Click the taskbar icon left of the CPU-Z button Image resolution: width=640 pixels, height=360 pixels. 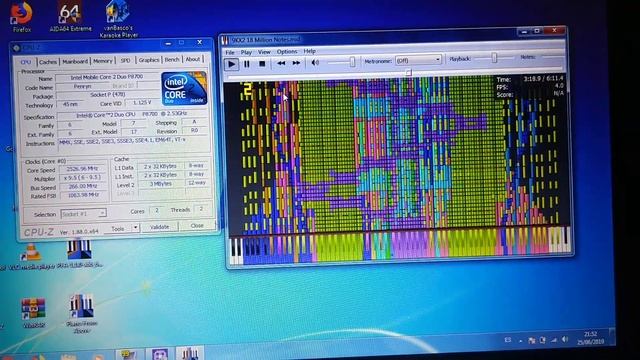pos(128,354)
